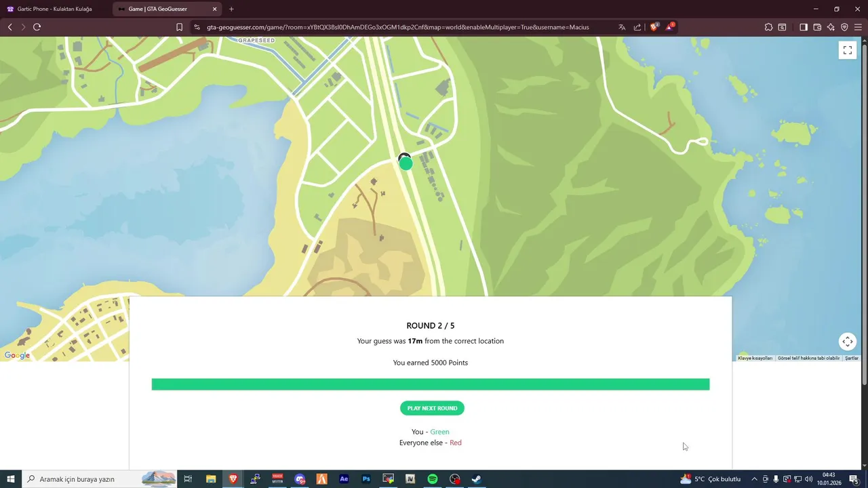Click Play Next Round button

tap(432, 408)
